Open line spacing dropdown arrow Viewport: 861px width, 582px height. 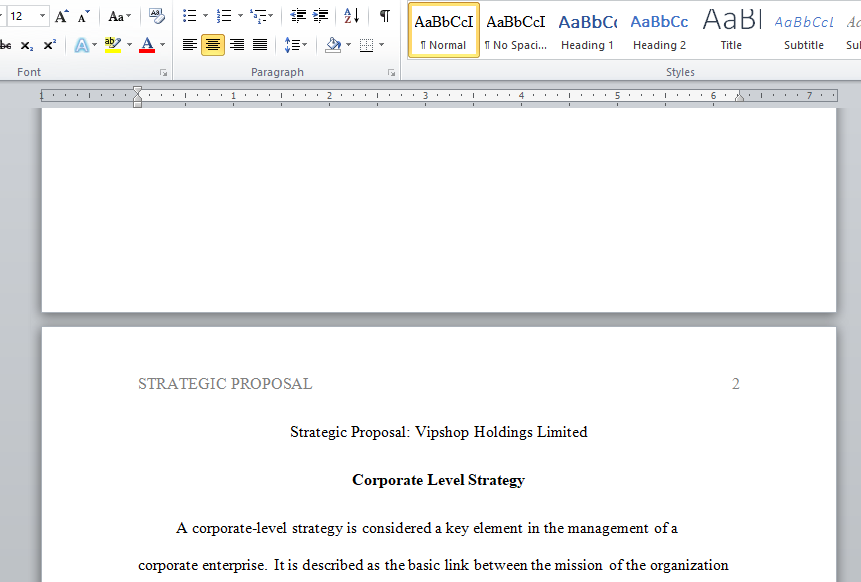pyautogui.click(x=305, y=44)
